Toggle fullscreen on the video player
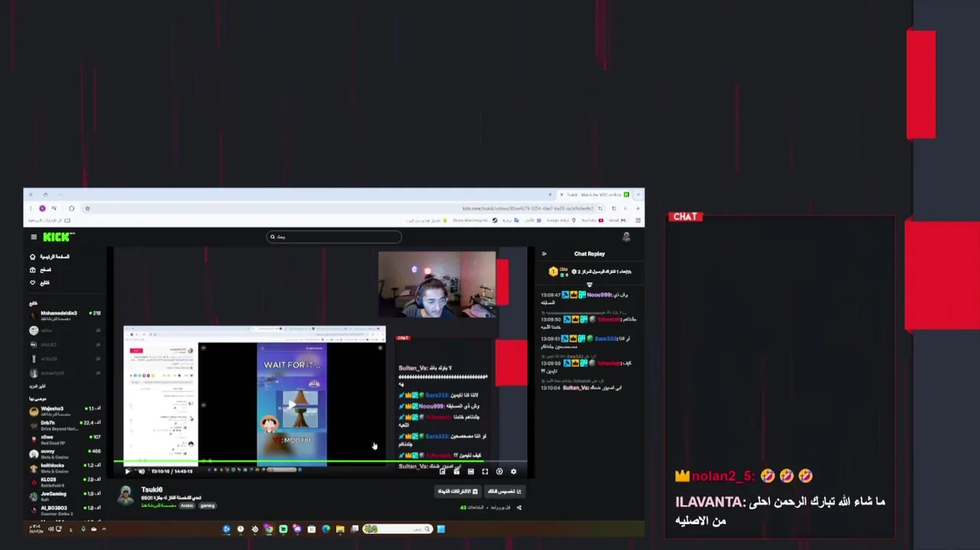 [x=485, y=471]
